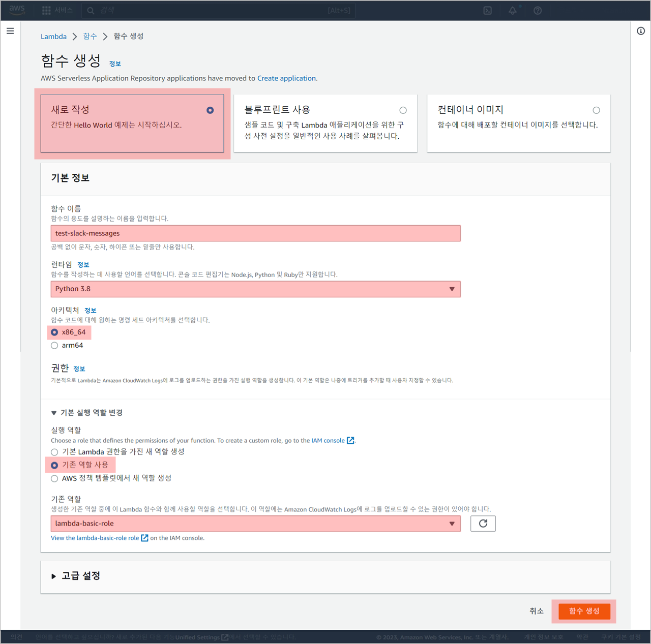Select AWS 정책 템플릿에서 새 역할 생성

point(54,478)
